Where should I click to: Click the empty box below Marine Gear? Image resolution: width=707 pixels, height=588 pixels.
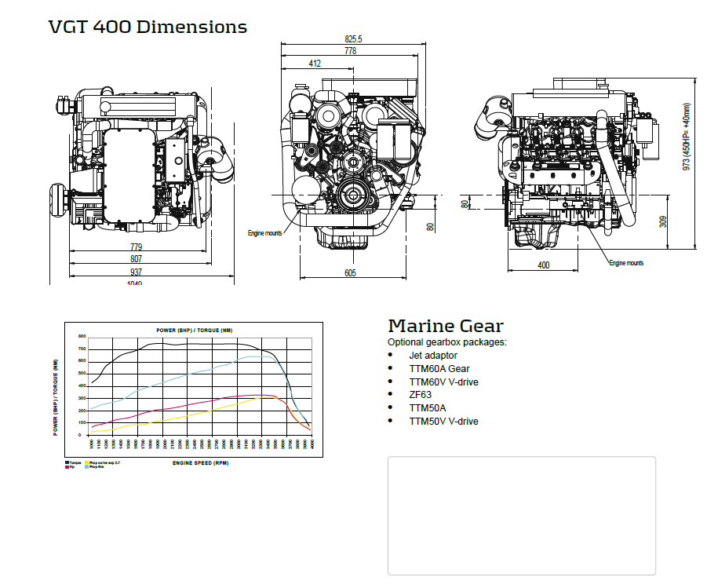(522, 516)
